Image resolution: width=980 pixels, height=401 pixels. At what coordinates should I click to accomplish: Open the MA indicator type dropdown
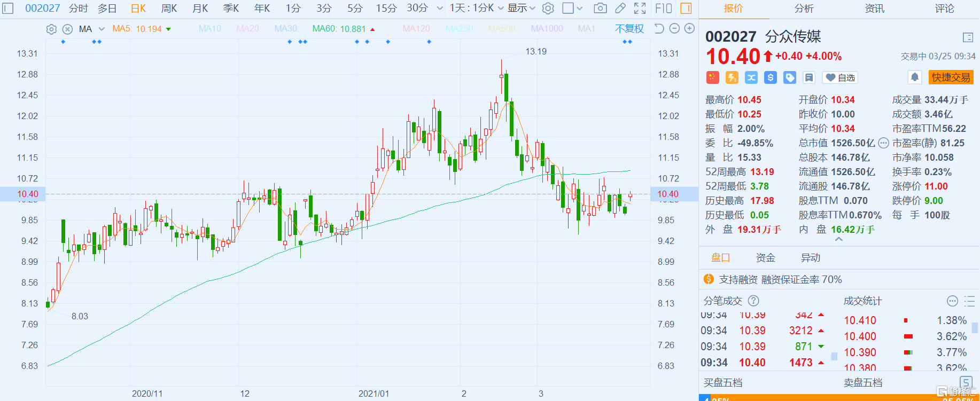pos(102,29)
